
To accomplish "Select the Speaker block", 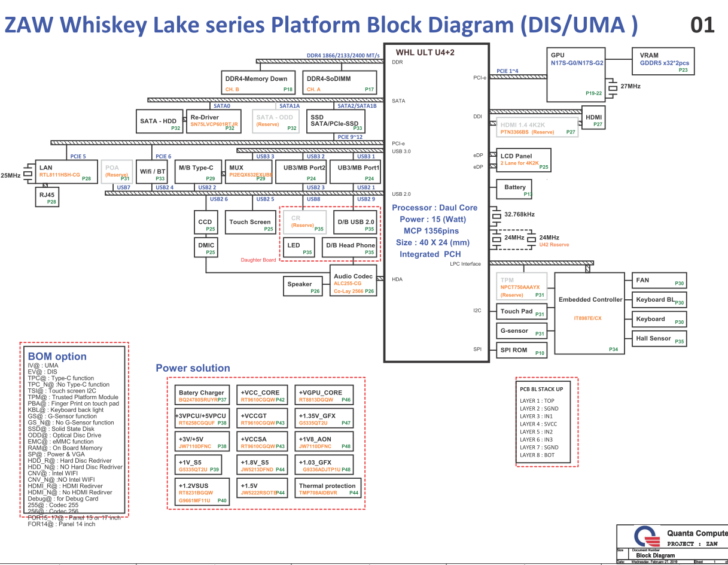I will [304, 285].
